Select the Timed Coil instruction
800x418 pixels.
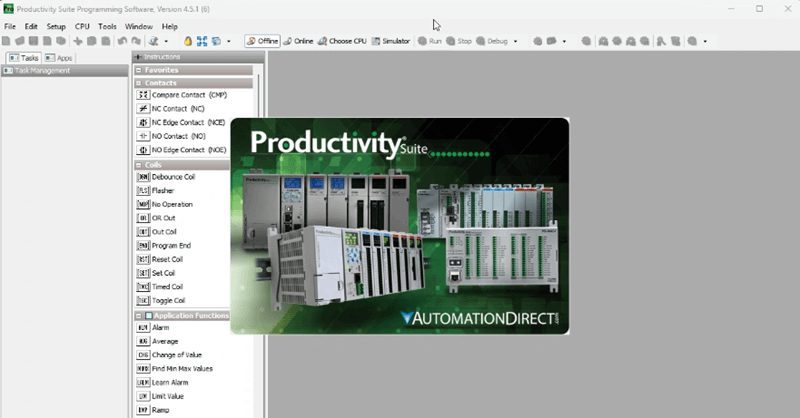tap(166, 286)
